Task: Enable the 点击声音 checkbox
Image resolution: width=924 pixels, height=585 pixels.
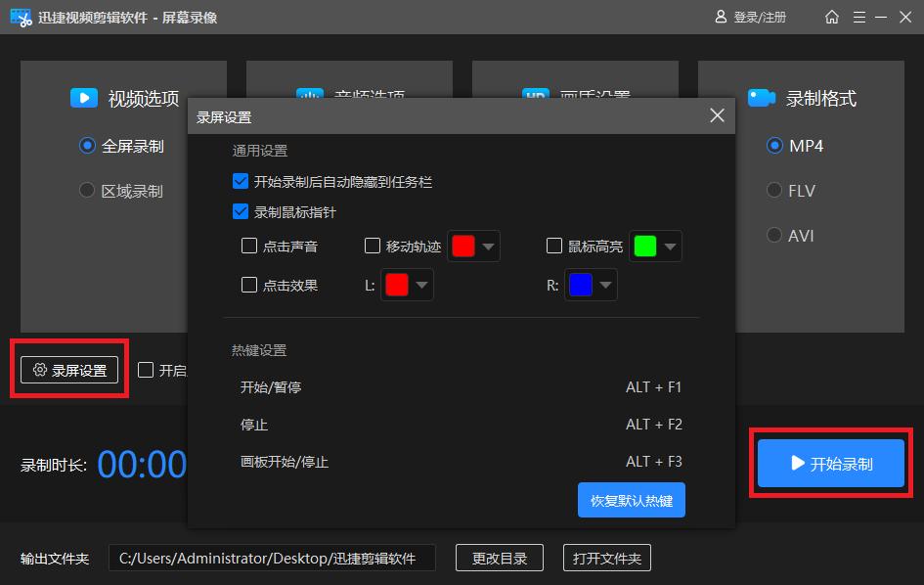Action: click(249, 246)
